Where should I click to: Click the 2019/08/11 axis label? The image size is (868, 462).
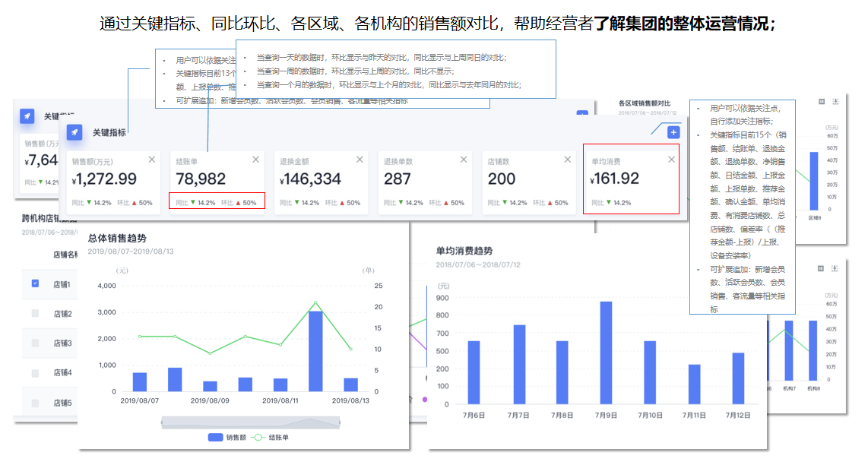[x=280, y=400]
